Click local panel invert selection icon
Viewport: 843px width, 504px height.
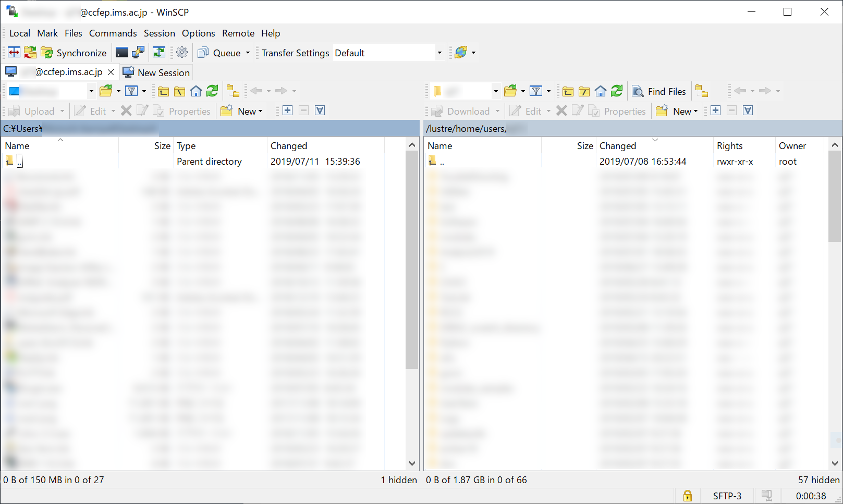[320, 110]
